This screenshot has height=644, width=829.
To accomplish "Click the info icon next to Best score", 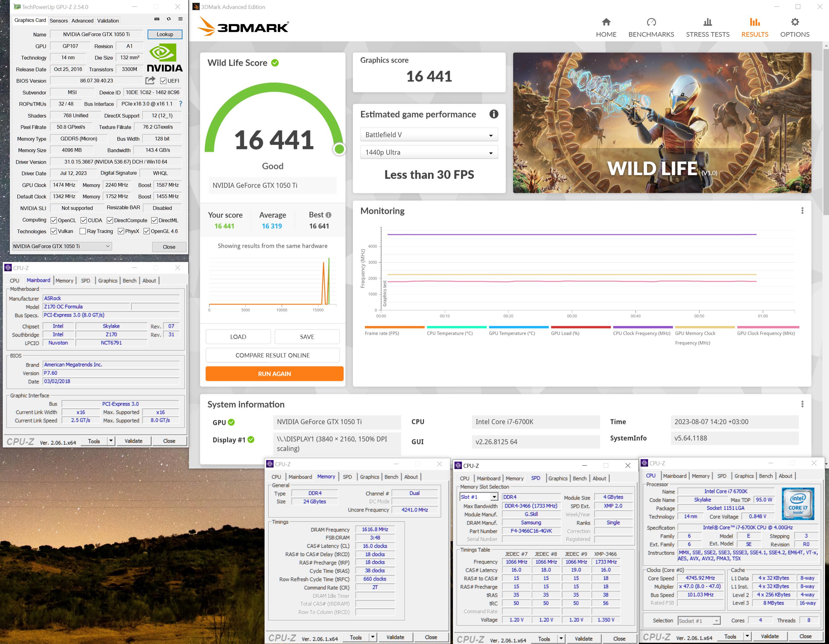I will pos(328,215).
